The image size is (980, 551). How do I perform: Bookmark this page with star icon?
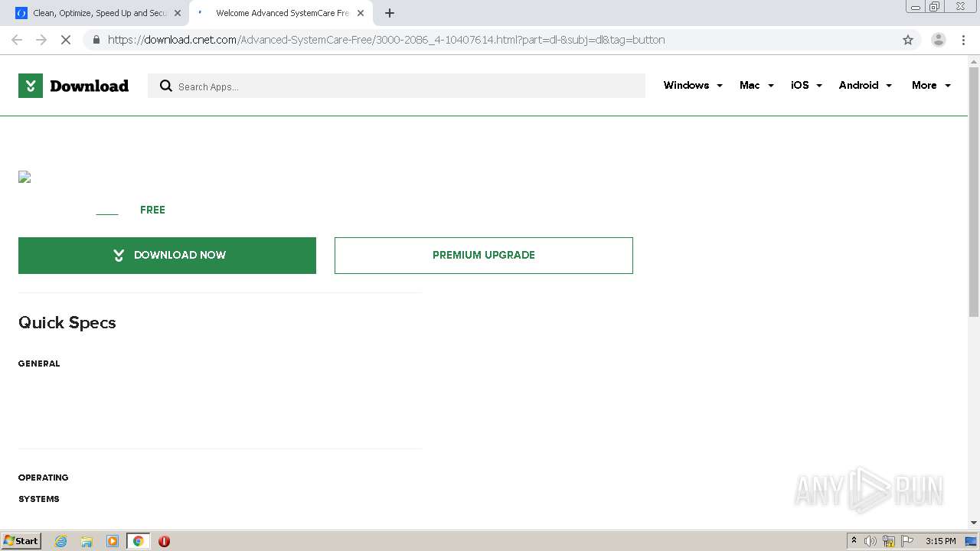pyautogui.click(x=908, y=40)
